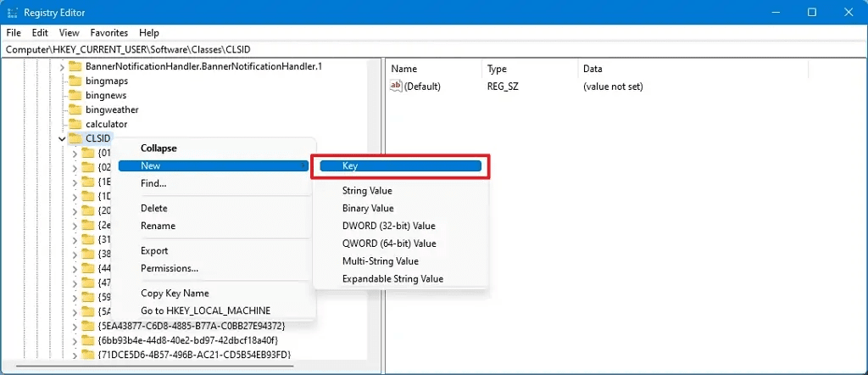Image resolution: width=868 pixels, height=375 pixels.
Task: Select folder icon of key starting {5A
Action: coord(87,311)
